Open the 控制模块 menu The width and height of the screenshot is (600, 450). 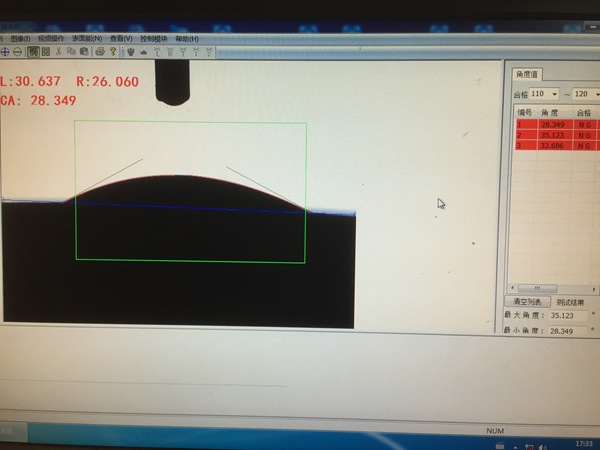(x=154, y=39)
